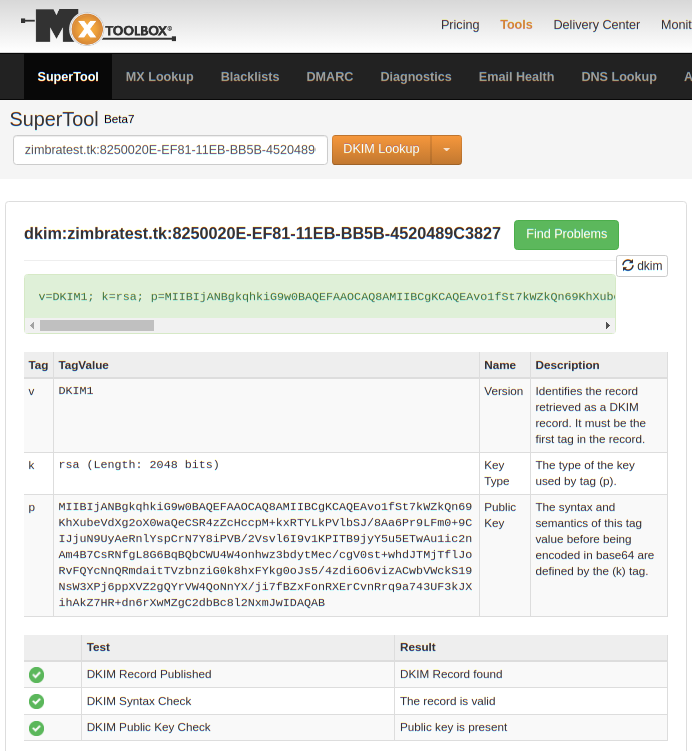This screenshot has height=751, width=692.
Task: Open the Diagnostics tab
Action: 416,77
